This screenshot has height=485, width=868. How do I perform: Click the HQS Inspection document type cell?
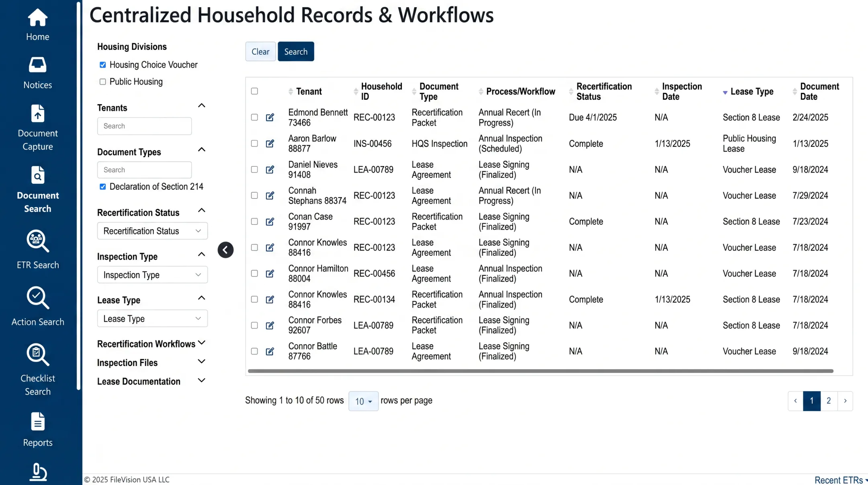pyautogui.click(x=439, y=144)
